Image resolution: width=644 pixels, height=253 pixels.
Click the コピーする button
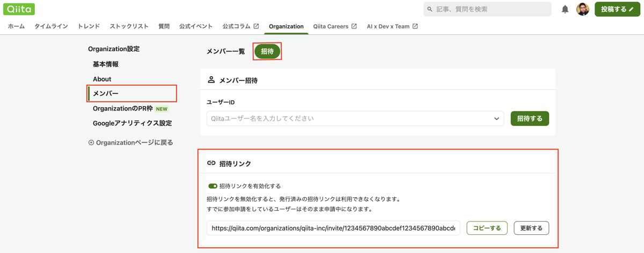coord(487,228)
